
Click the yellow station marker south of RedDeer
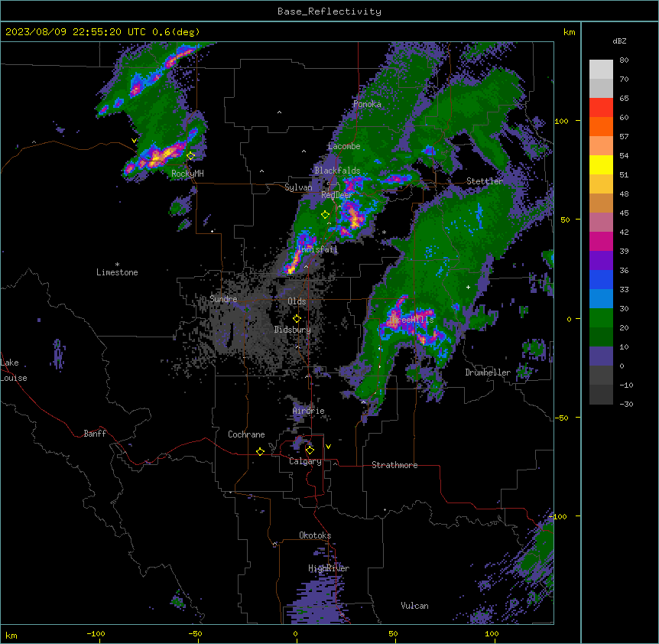326,215
